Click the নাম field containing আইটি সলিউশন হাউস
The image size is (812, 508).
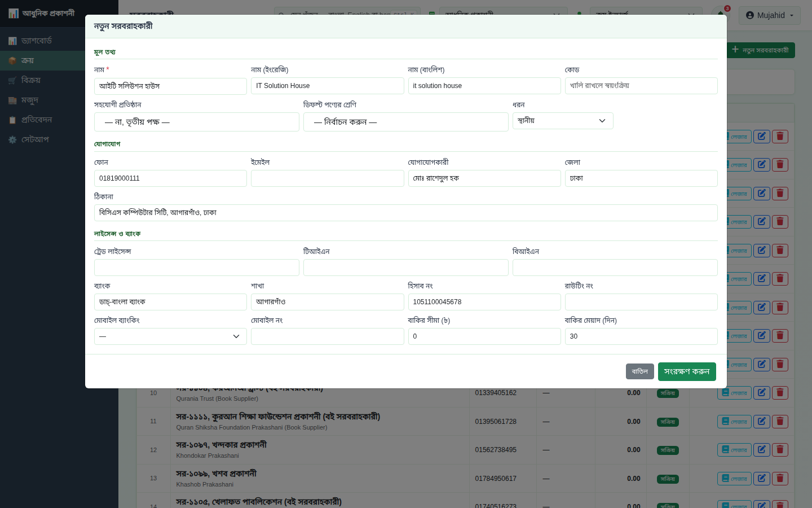[x=170, y=86]
